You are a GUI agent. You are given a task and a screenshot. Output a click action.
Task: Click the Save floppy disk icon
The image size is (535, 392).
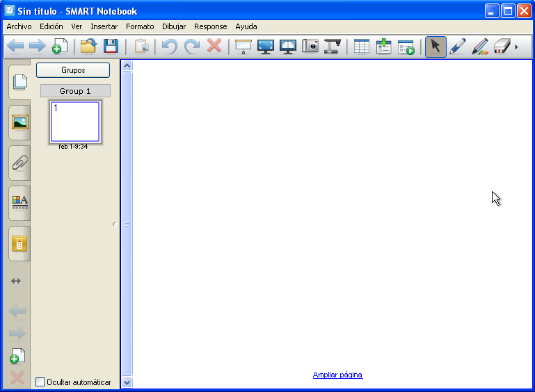click(x=111, y=47)
